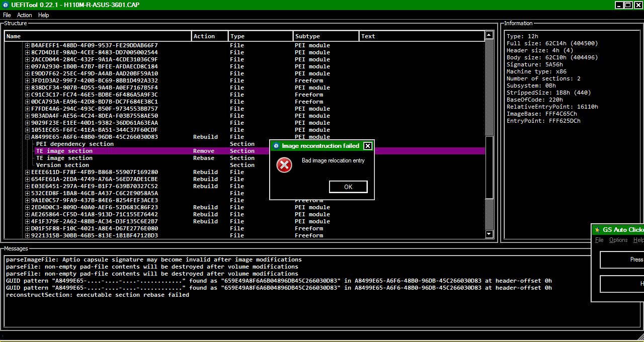Select file C91C3C17-FC74-46E5-BDBE-6F486A5A9F3C
This screenshot has height=342, width=644.
pyautogui.click(x=95, y=95)
